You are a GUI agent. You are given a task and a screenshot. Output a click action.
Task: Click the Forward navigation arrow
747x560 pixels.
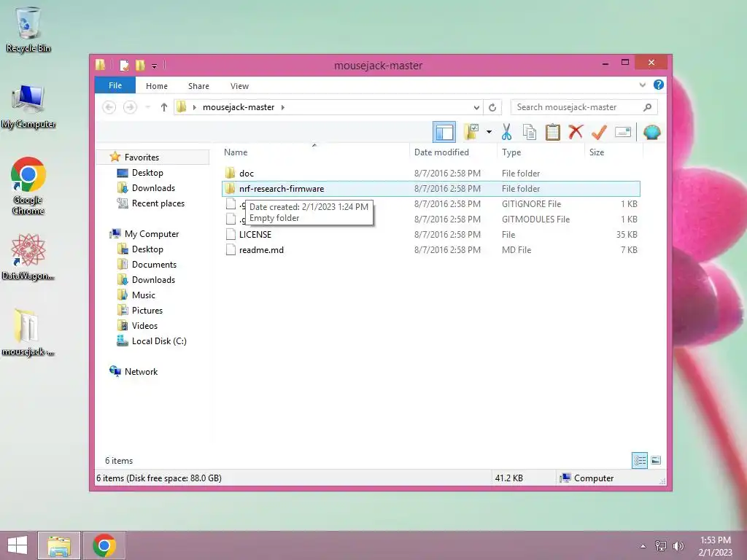click(130, 107)
